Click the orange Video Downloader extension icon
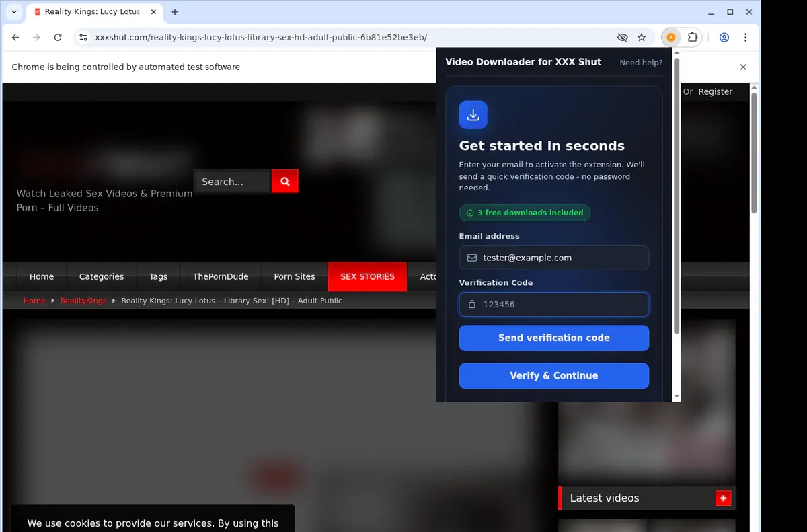 tap(671, 38)
